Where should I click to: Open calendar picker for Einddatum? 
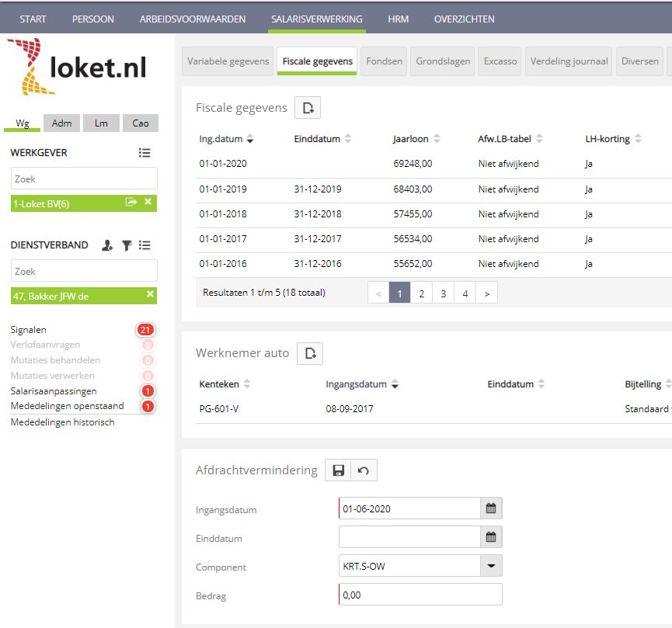tap(491, 537)
